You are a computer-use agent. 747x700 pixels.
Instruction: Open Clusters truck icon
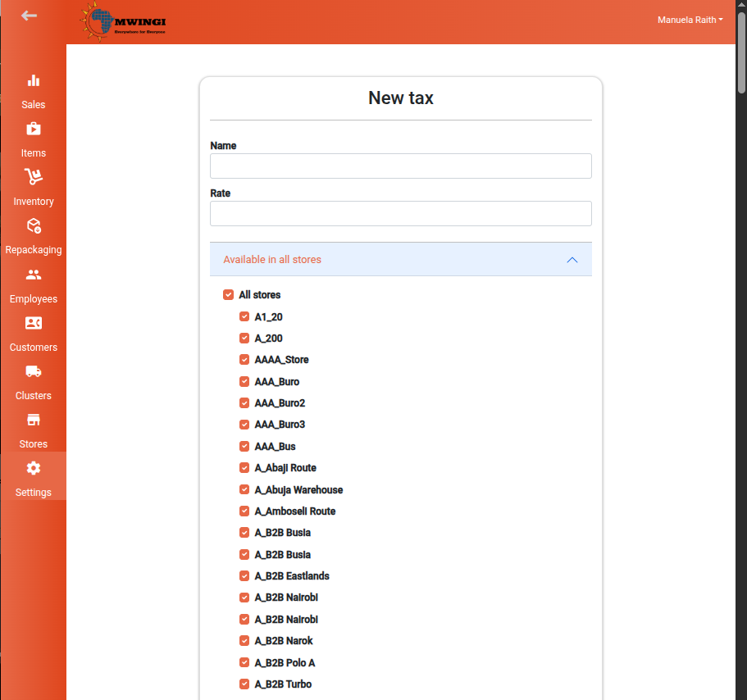click(34, 371)
